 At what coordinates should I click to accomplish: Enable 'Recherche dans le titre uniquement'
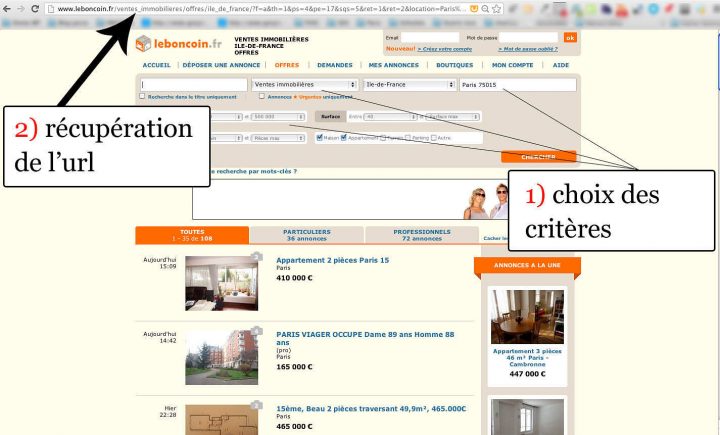click(143, 97)
